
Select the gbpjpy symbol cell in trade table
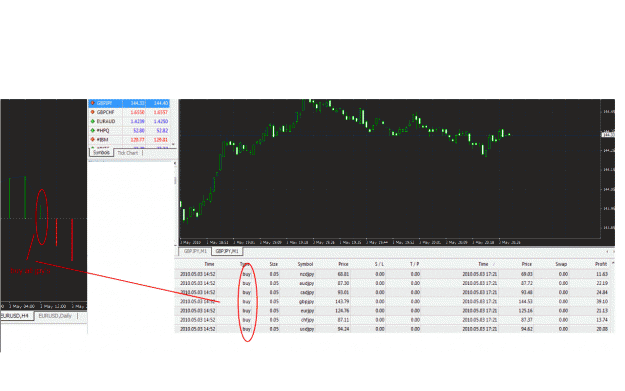coord(307,302)
